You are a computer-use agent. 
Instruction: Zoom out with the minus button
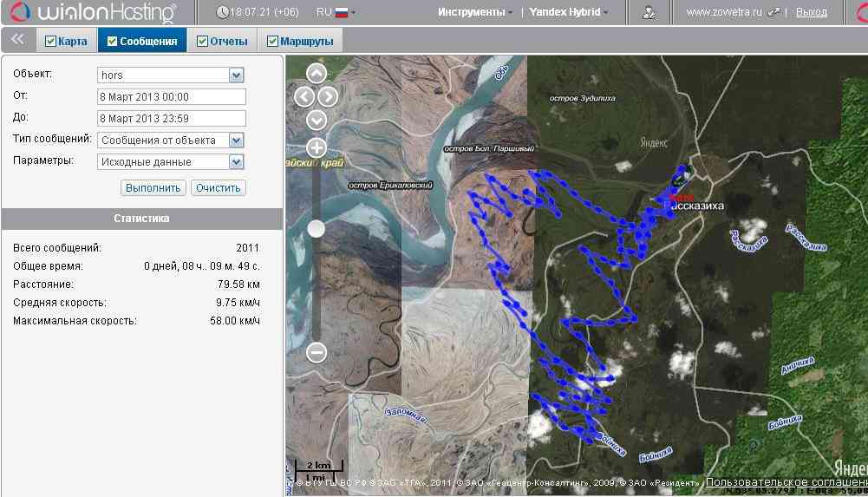point(317,352)
